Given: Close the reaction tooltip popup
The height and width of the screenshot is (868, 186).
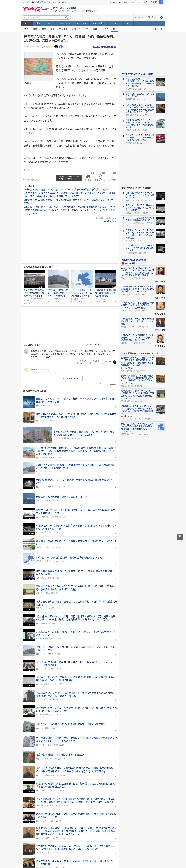Looking at the screenshot, I should (x=81, y=176).
